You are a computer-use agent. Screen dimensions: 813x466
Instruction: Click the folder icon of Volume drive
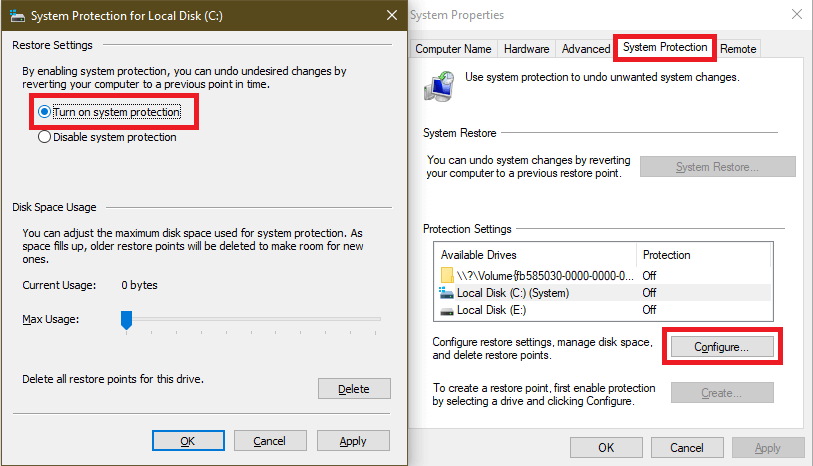tap(447, 275)
